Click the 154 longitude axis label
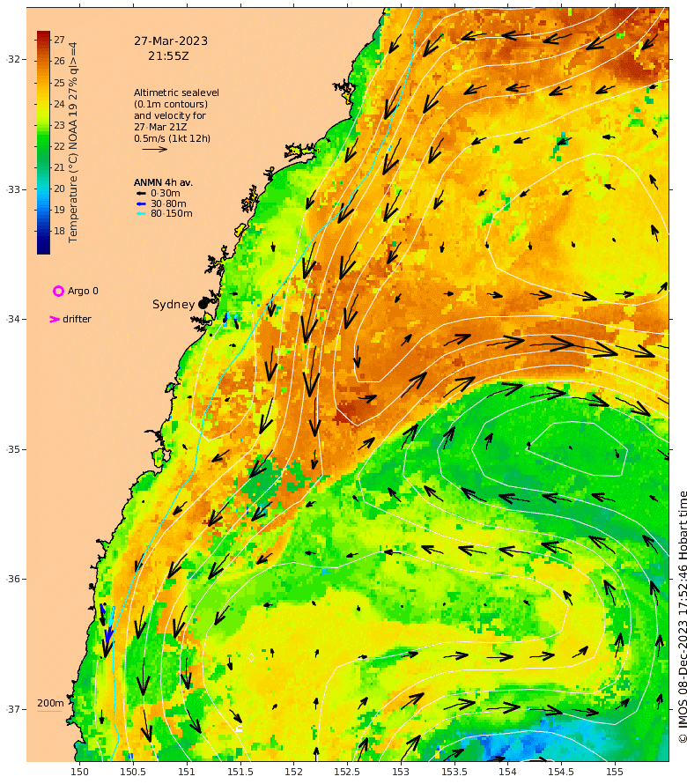Image resolution: width=687 pixels, height=784 pixels. (x=507, y=772)
